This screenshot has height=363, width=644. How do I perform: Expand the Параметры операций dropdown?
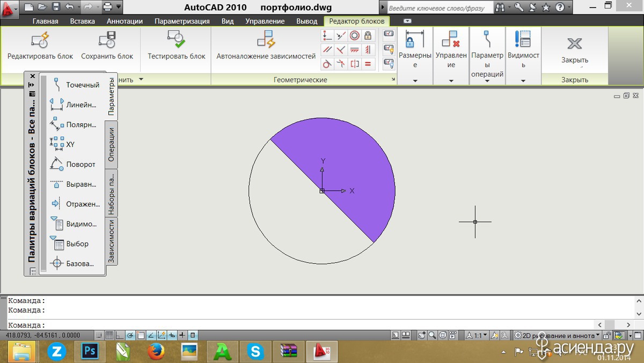487,81
